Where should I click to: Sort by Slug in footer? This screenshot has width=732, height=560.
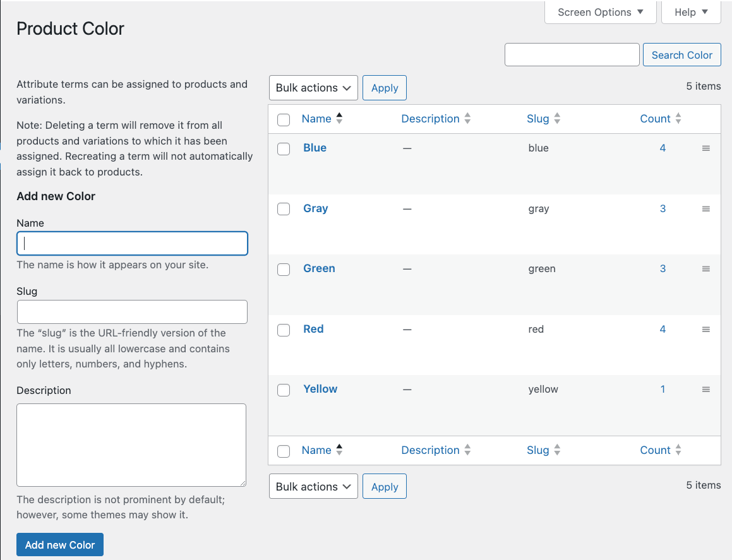coord(538,450)
